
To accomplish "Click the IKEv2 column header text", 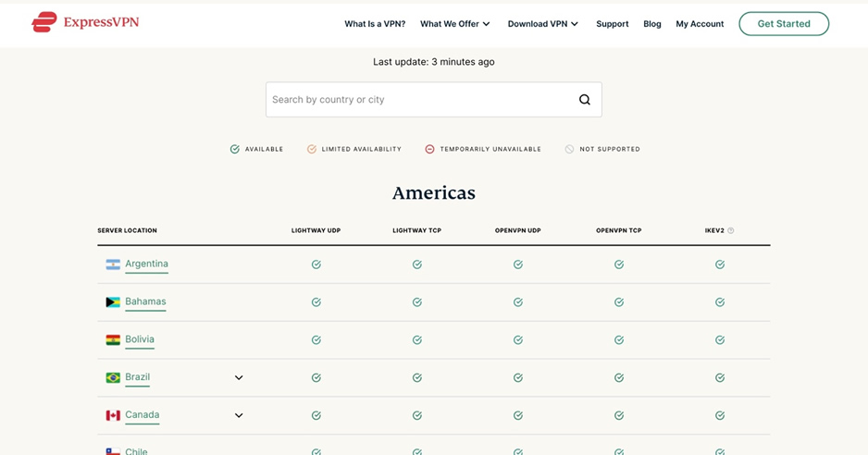I will 714,230.
